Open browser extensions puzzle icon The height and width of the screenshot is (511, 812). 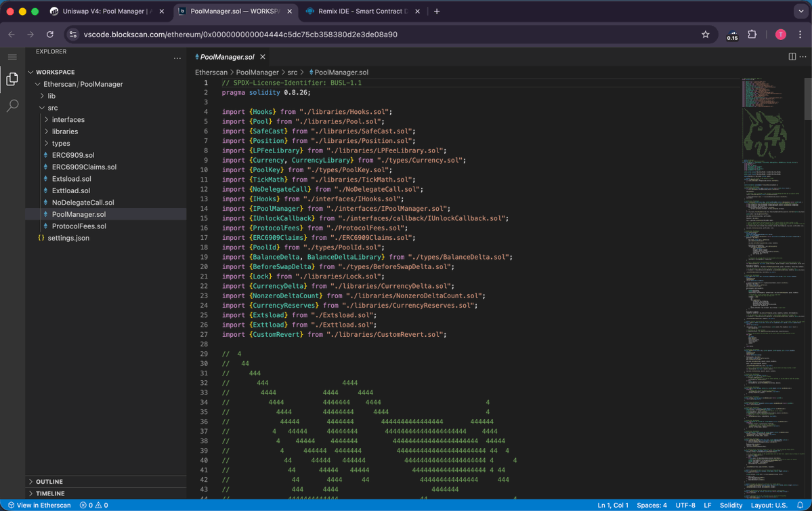tap(752, 35)
